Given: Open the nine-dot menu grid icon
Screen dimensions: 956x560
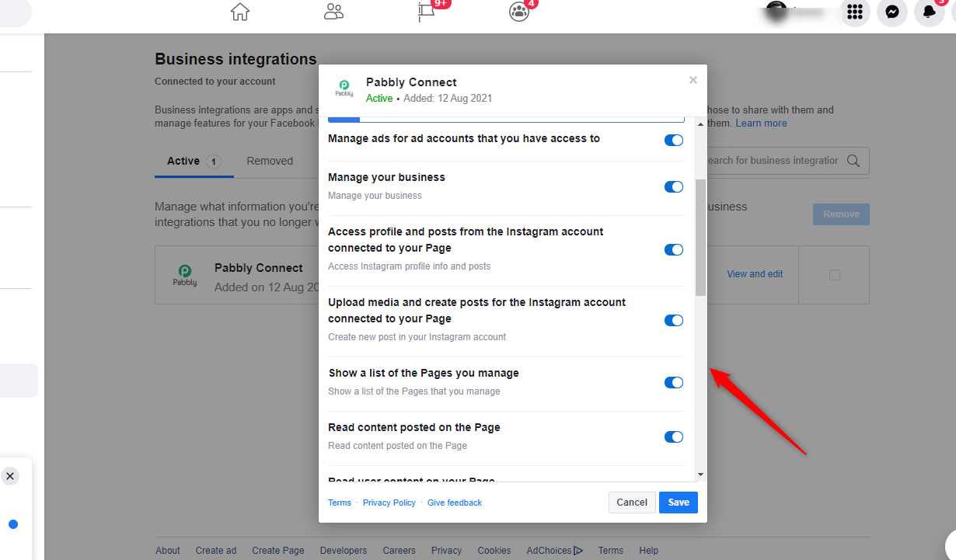Looking at the screenshot, I should (x=855, y=12).
